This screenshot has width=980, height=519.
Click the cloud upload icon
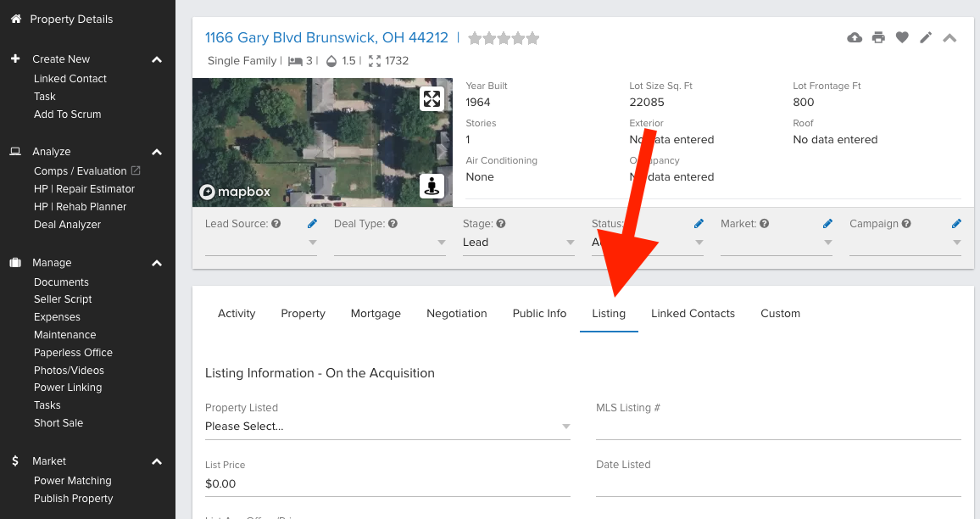855,37
